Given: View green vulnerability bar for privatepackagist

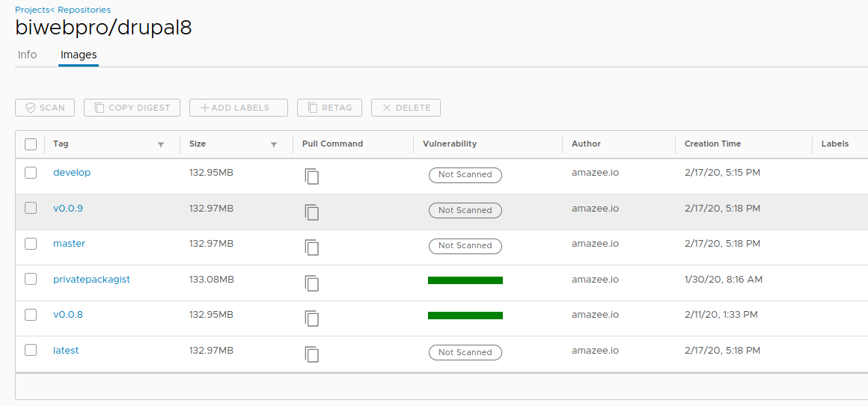Looking at the screenshot, I should [x=465, y=280].
